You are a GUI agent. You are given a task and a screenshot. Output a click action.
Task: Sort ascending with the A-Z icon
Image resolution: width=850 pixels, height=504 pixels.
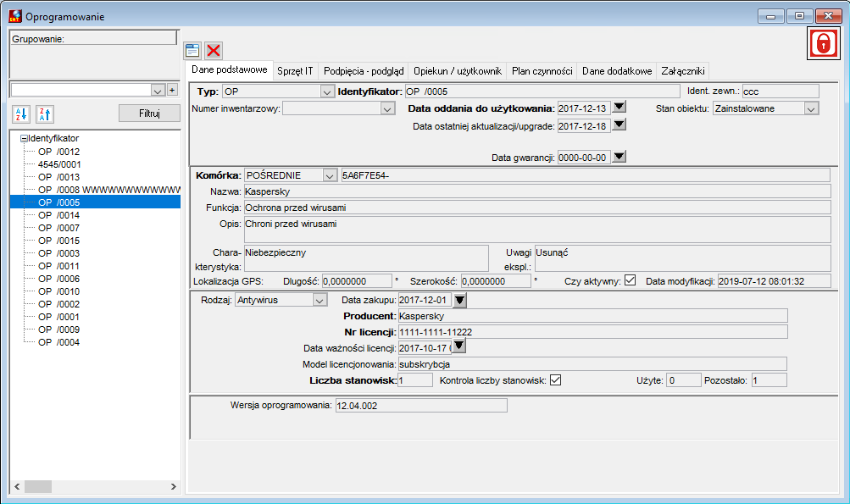[21, 114]
